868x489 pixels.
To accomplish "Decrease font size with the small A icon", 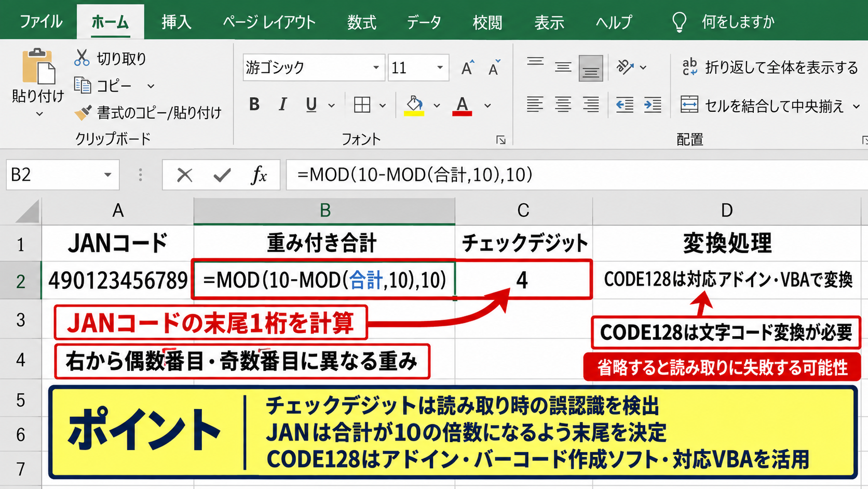I will [x=494, y=68].
